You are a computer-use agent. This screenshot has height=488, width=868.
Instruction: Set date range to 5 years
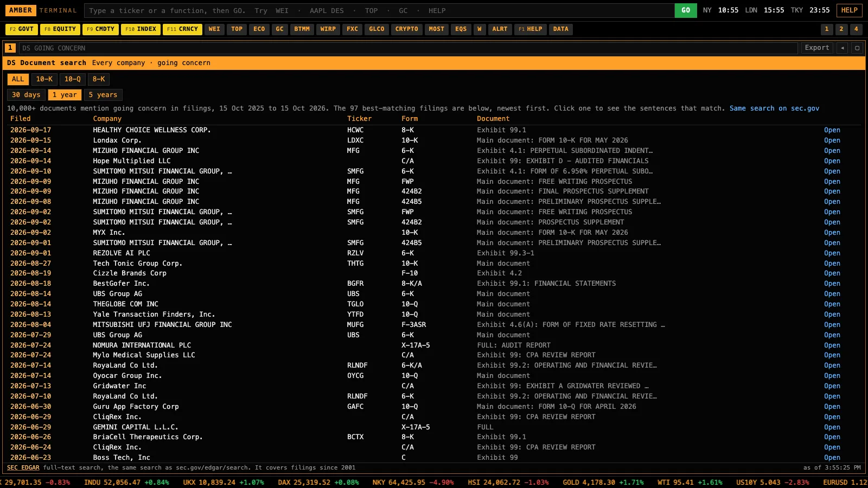point(103,95)
